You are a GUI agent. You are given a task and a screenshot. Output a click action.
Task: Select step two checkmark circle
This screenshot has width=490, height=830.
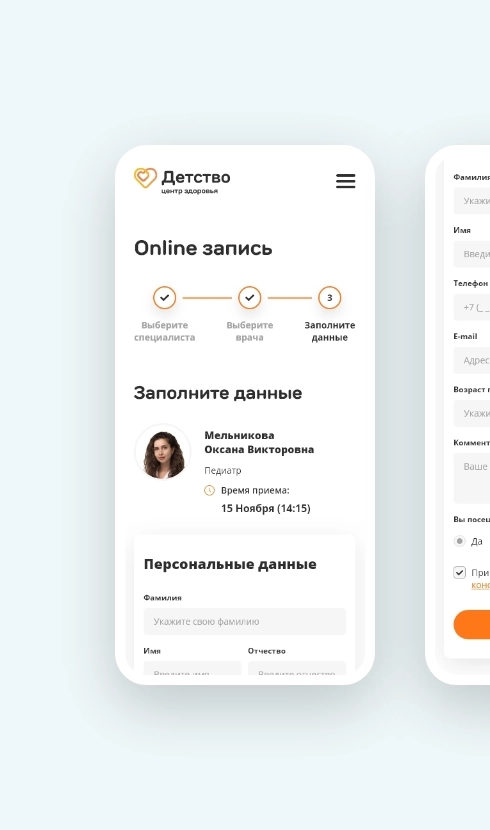click(x=250, y=297)
